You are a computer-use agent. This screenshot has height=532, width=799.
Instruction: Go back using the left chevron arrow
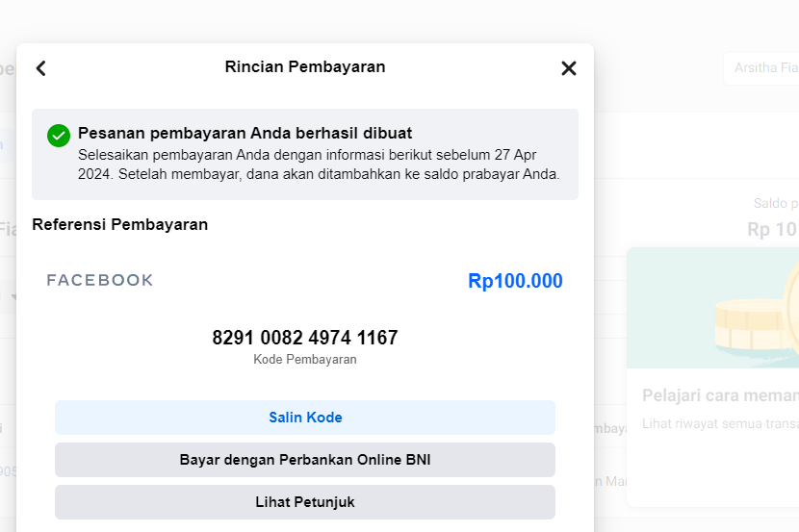coord(40,68)
